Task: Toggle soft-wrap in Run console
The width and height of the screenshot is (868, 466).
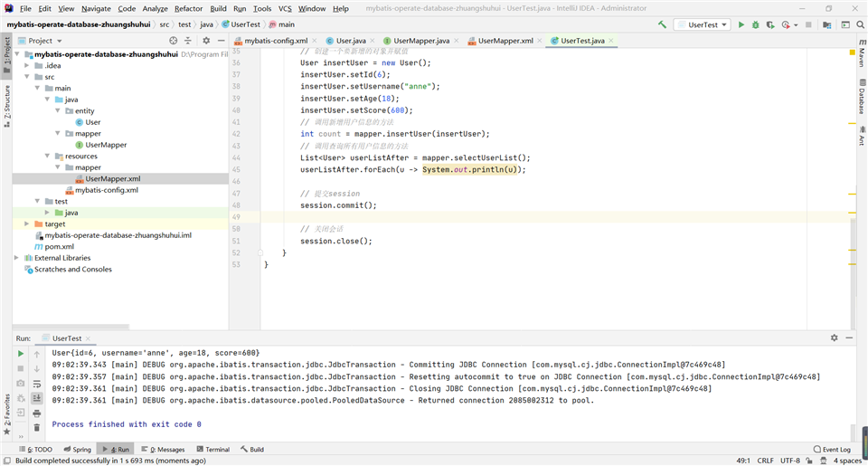Action: coord(37,384)
